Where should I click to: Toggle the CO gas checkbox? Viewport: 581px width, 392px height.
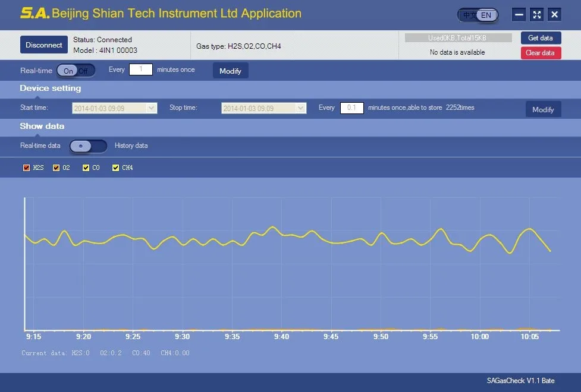click(86, 168)
